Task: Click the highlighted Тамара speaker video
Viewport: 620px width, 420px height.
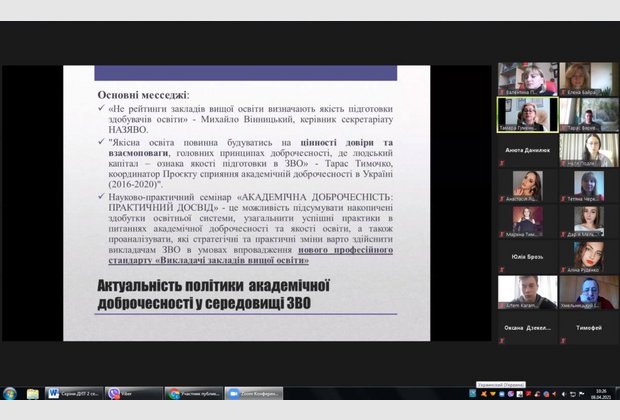Action: pyautogui.click(x=527, y=114)
